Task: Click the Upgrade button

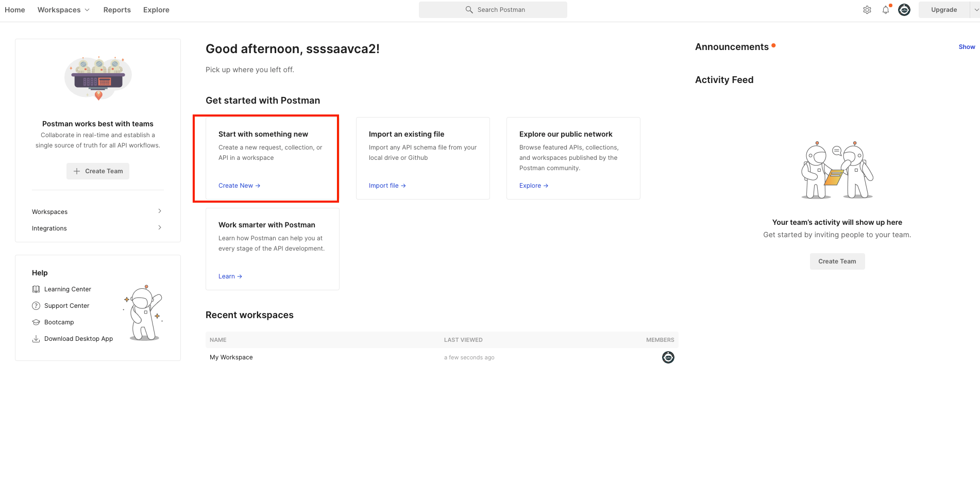Action: tap(944, 10)
